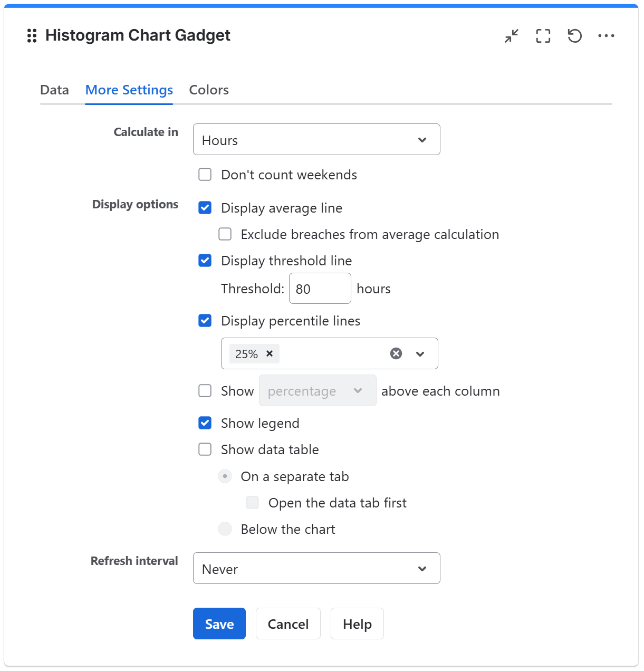The width and height of the screenshot is (644, 671).
Task: Save the gadget settings
Action: coord(219,624)
